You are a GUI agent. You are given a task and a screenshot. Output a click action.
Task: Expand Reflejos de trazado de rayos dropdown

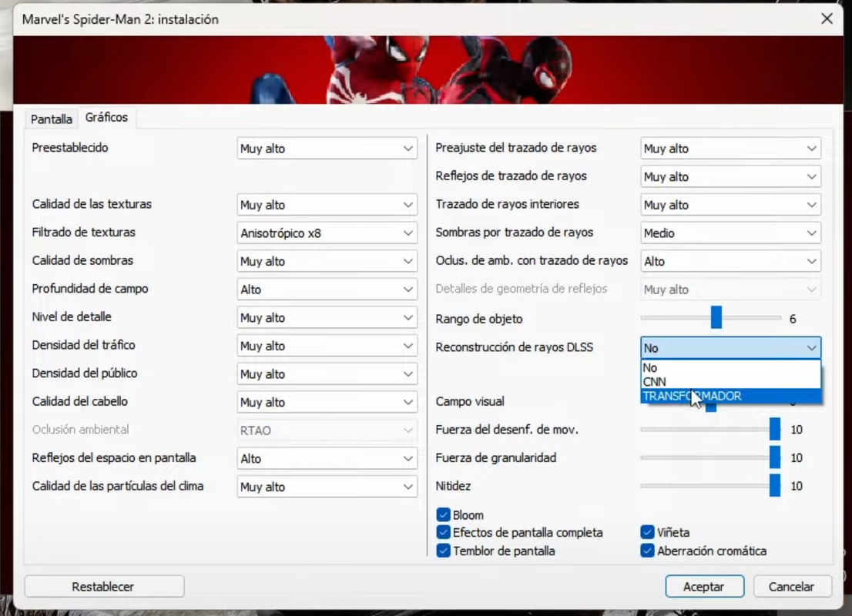click(x=730, y=176)
